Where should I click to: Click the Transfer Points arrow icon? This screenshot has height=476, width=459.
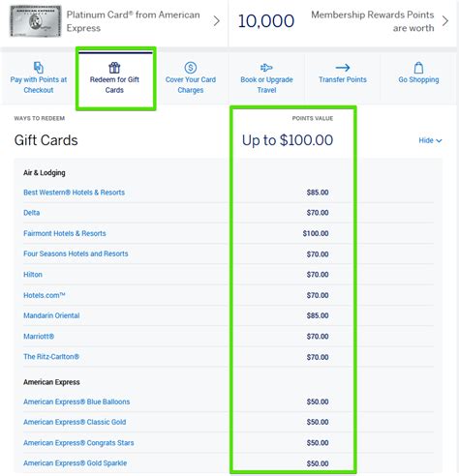coord(343,68)
